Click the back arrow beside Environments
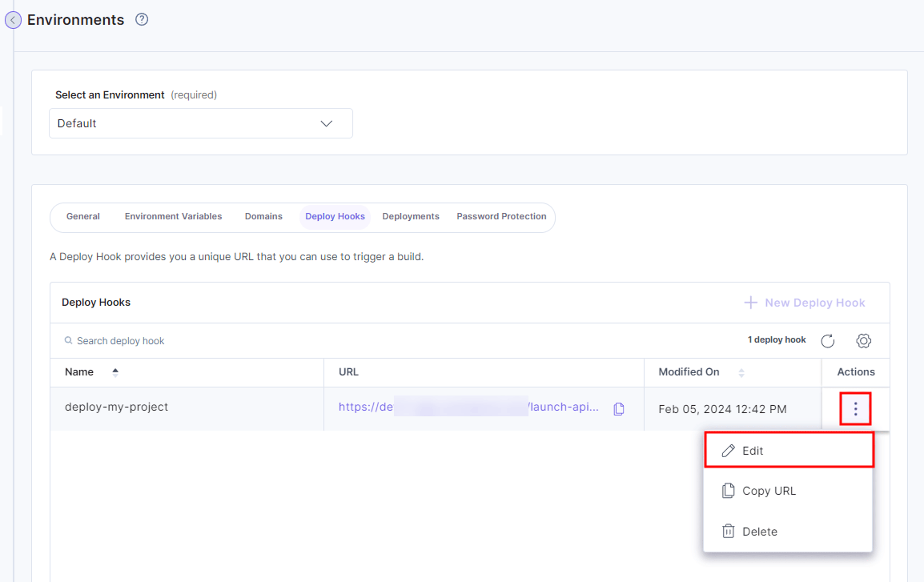Viewport: 924px width, 582px height. coord(13,20)
